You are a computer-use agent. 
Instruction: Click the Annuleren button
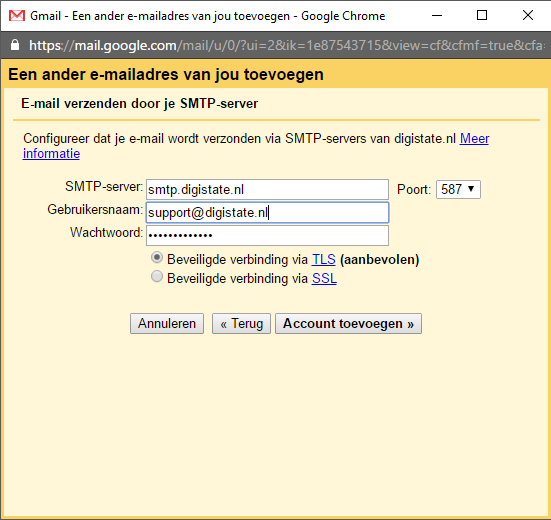point(167,324)
